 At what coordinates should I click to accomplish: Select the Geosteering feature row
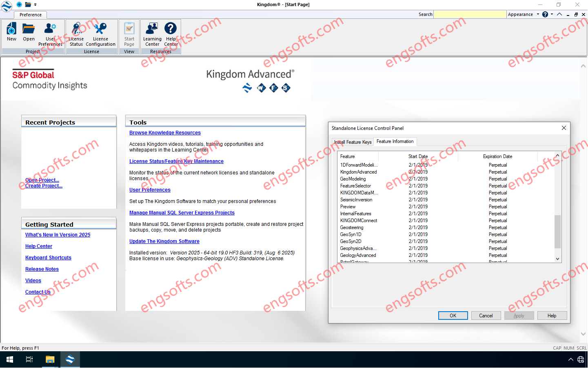click(x=446, y=227)
